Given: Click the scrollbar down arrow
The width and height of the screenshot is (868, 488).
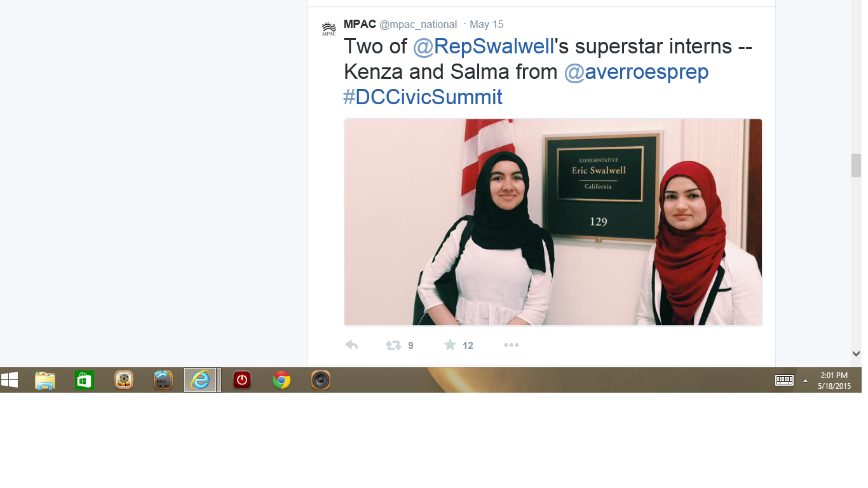Looking at the screenshot, I should pyautogui.click(x=856, y=353).
